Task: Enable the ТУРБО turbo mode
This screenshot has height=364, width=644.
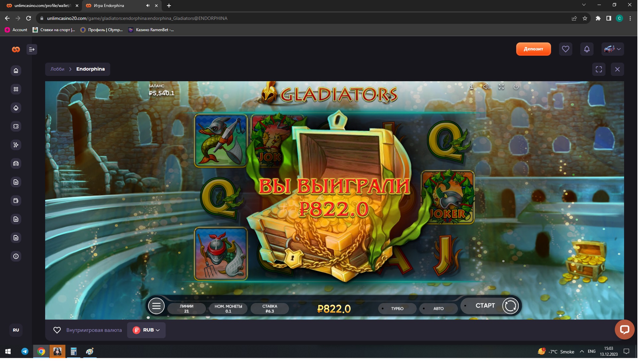Action: (397, 309)
